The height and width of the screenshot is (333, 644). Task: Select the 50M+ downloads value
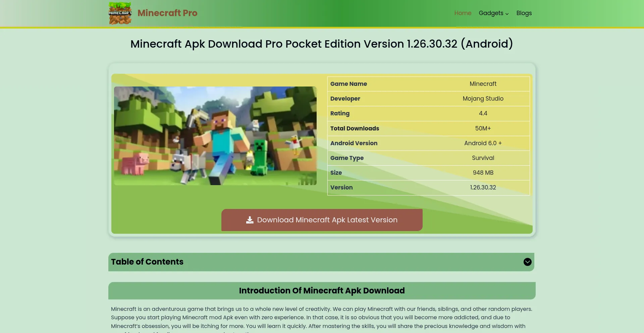(483, 128)
